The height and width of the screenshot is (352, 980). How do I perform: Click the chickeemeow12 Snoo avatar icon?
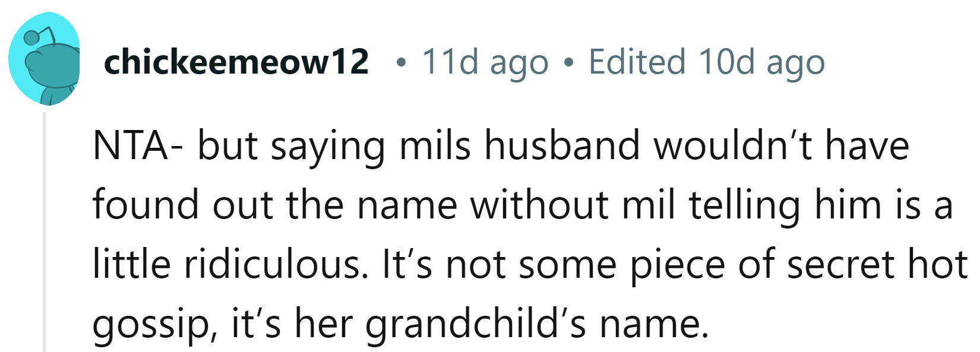(45, 59)
